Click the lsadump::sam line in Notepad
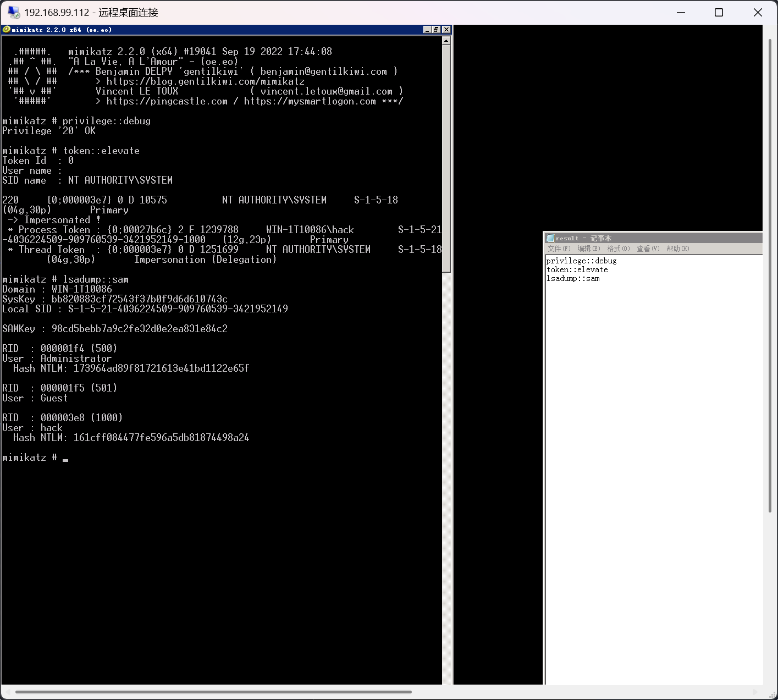778x700 pixels. (572, 278)
